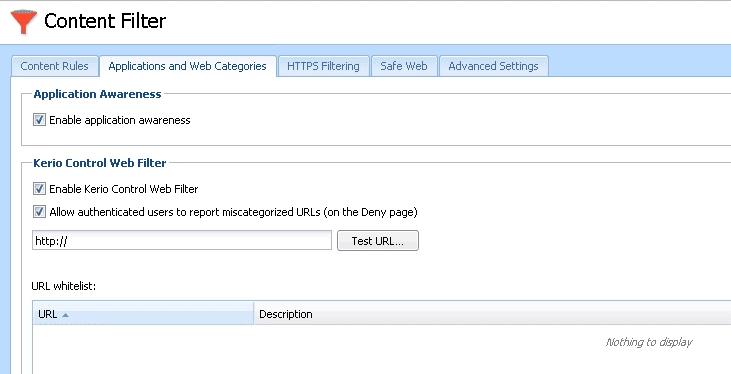Focus the http:// URL test field
Screen dimensions: 731x374
[182, 241]
